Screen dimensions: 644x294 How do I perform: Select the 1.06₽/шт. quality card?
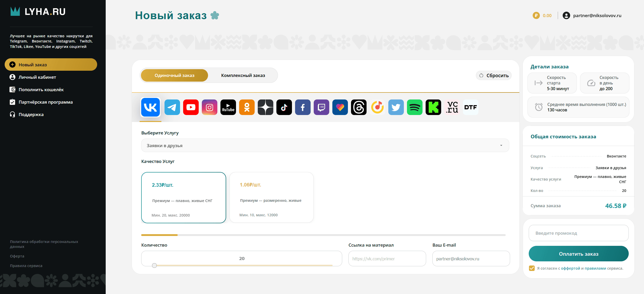point(271,197)
